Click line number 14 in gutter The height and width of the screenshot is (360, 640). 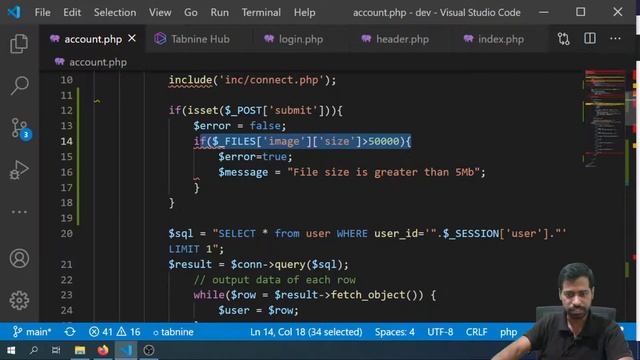(x=67, y=141)
